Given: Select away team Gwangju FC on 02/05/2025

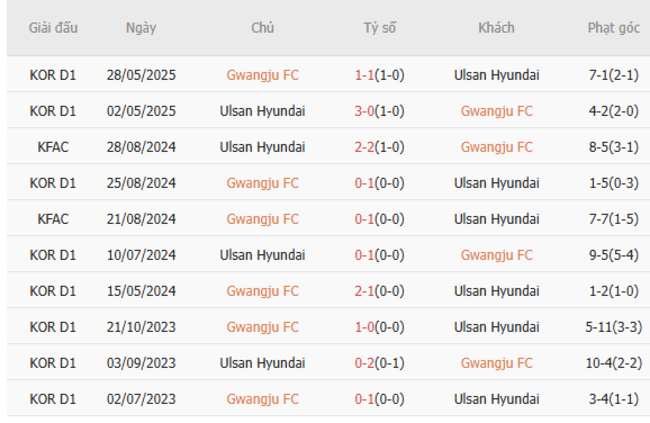Looking at the screenshot, I should pyautogui.click(x=496, y=111).
